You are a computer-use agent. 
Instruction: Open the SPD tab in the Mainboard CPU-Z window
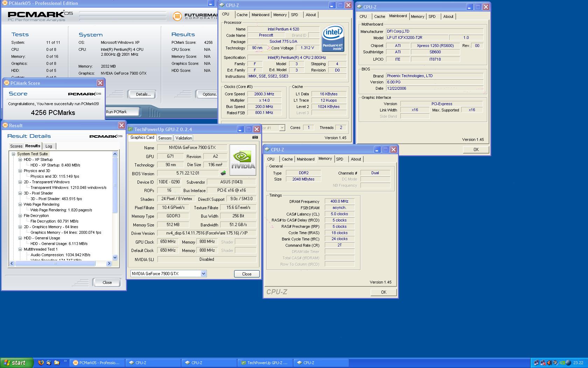[432, 16]
